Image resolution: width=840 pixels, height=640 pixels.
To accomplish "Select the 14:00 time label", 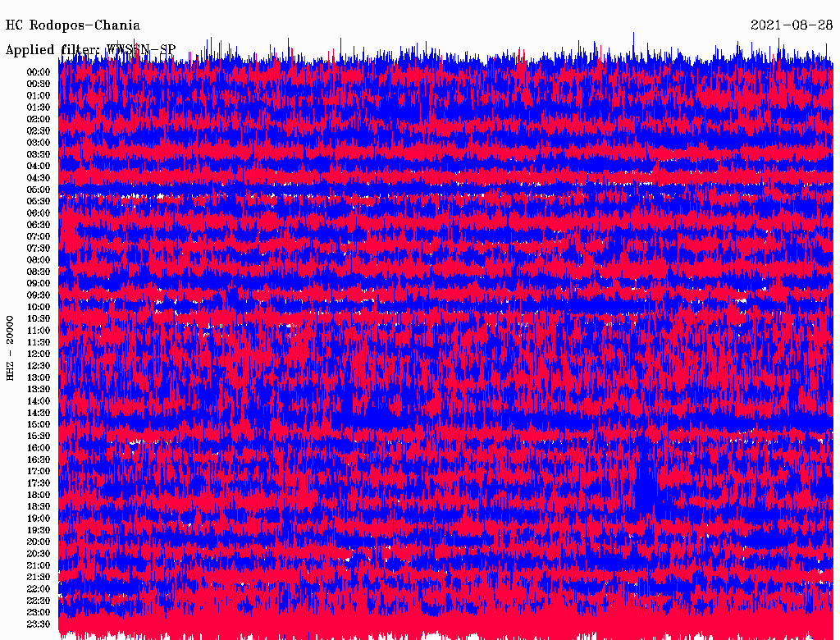I will point(39,401).
